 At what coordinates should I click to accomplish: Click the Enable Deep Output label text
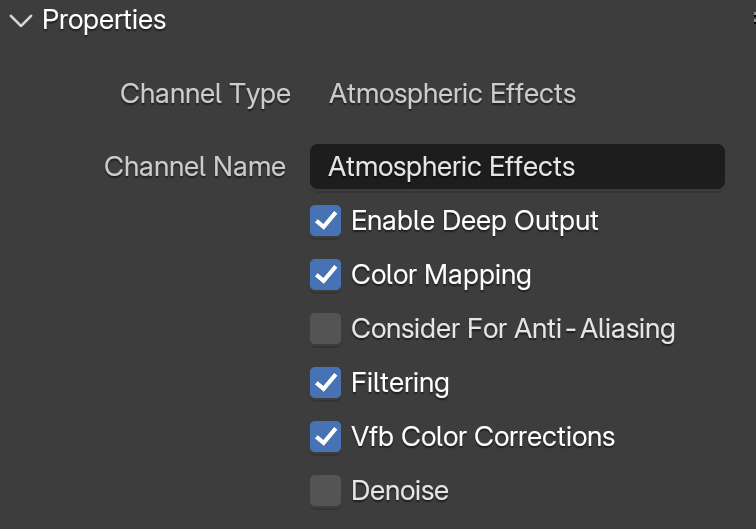(x=474, y=221)
